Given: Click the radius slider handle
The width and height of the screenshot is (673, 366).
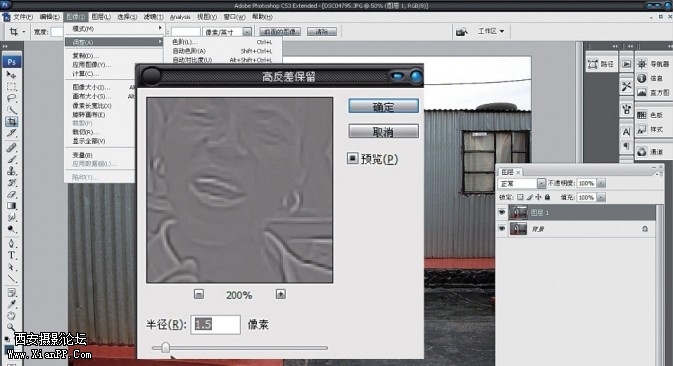Looking at the screenshot, I should tap(165, 348).
